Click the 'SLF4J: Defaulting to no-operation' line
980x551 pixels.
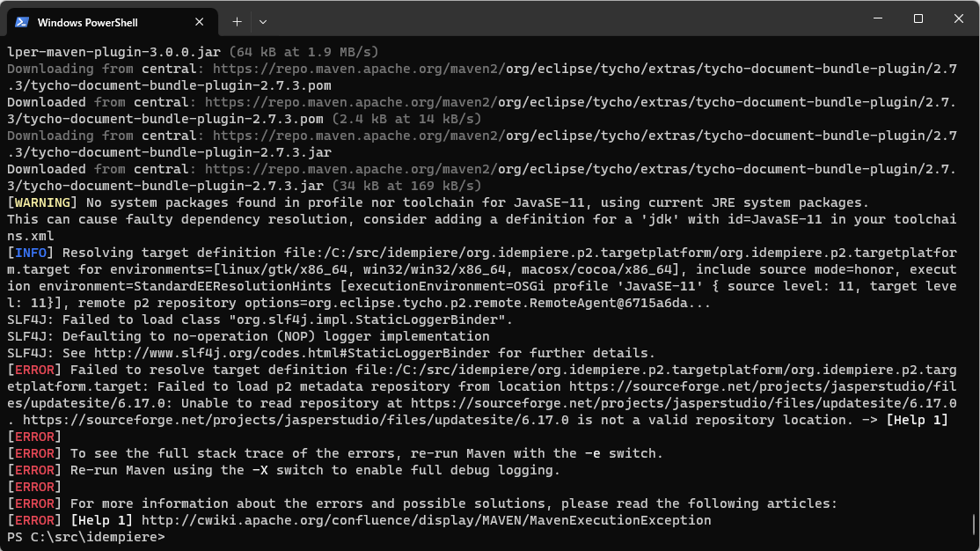point(248,336)
